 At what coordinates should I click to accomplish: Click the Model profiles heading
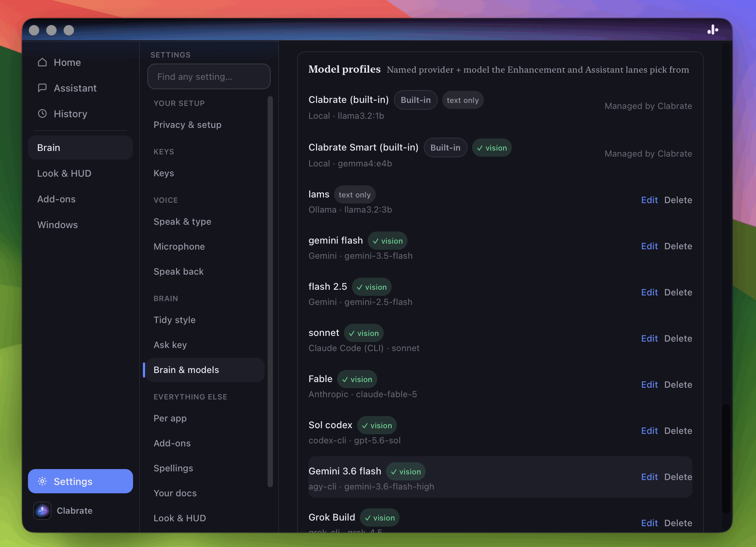pyautogui.click(x=344, y=69)
